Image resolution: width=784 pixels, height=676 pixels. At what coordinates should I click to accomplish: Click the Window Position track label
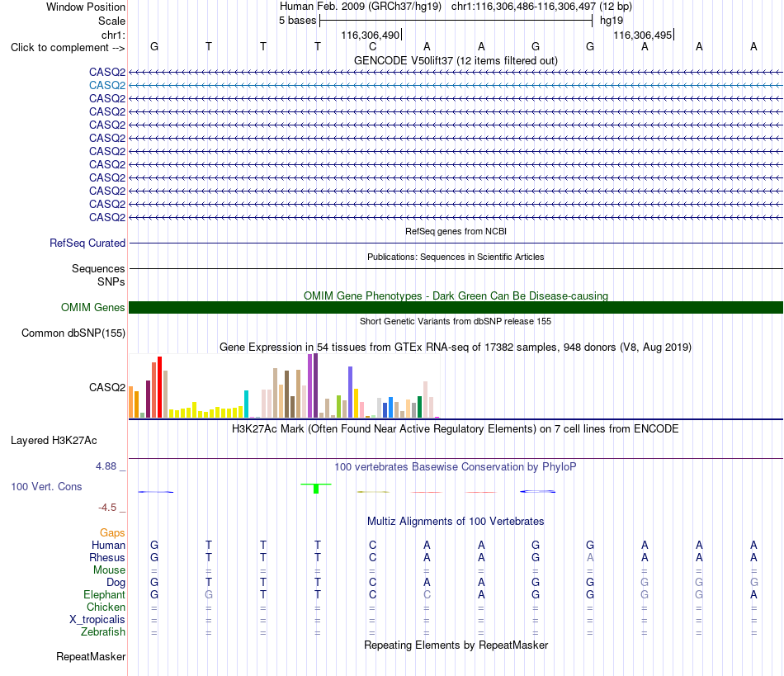click(x=86, y=7)
